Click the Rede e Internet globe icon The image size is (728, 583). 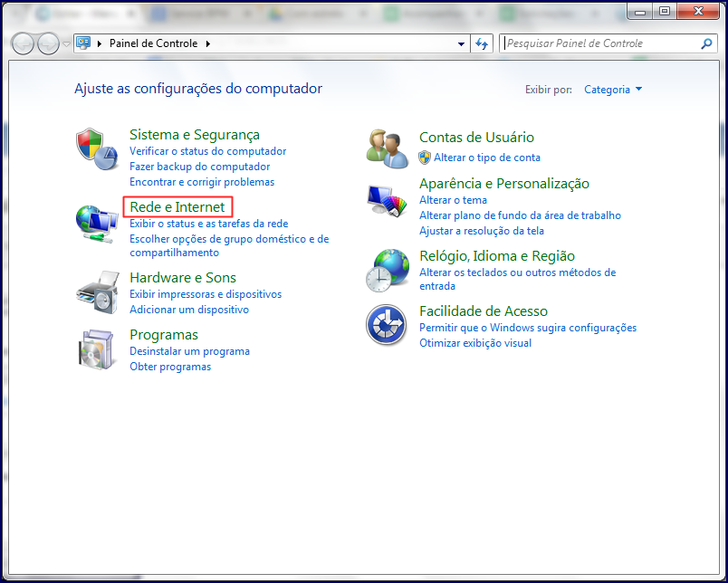coord(97,225)
